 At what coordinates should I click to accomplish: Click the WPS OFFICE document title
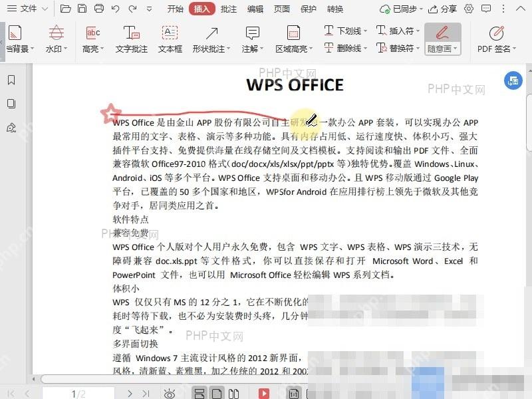[295, 85]
